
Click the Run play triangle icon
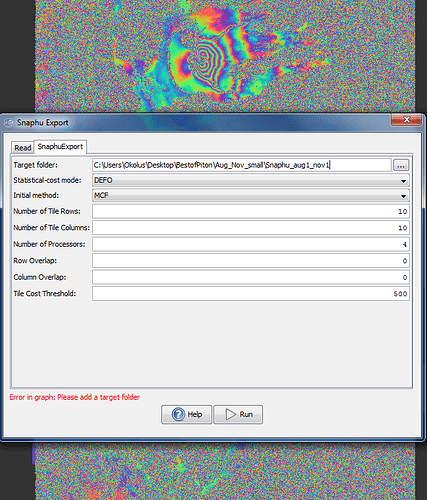pyautogui.click(x=230, y=414)
